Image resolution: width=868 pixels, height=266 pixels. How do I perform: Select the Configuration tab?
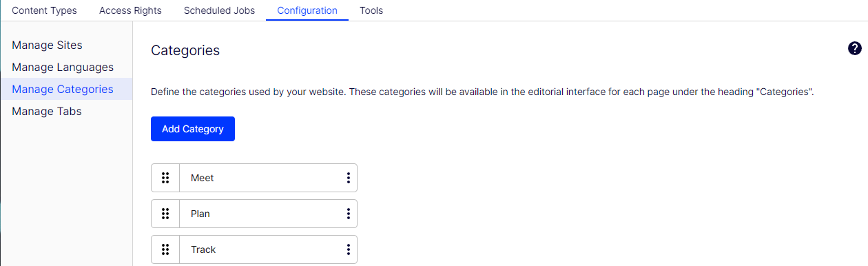pyautogui.click(x=307, y=10)
